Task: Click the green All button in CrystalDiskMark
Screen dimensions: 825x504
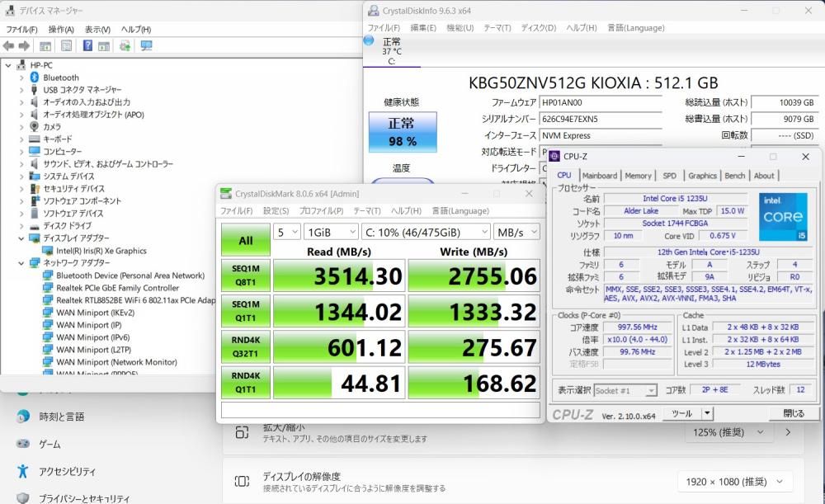Action: click(246, 240)
